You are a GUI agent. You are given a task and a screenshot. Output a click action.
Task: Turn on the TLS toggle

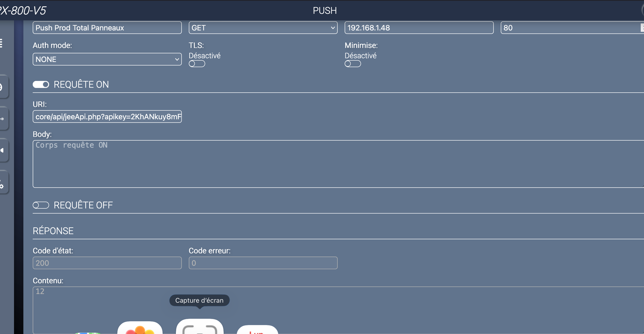point(197,64)
